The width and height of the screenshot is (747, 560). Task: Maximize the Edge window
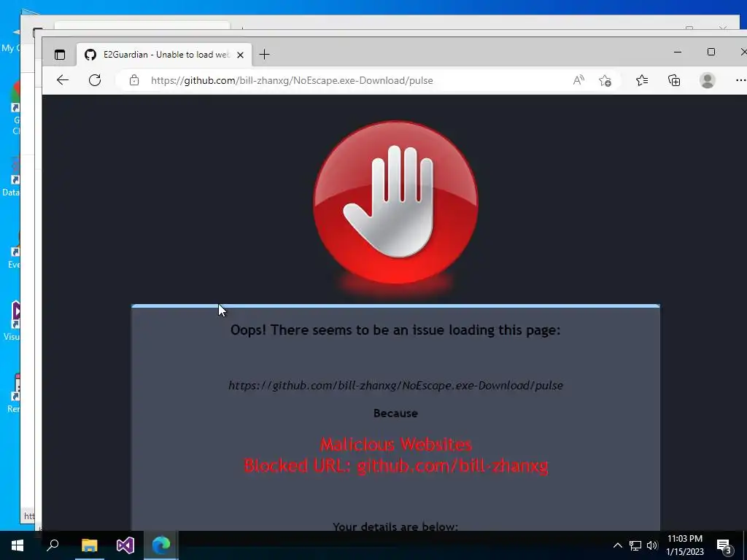pos(711,52)
